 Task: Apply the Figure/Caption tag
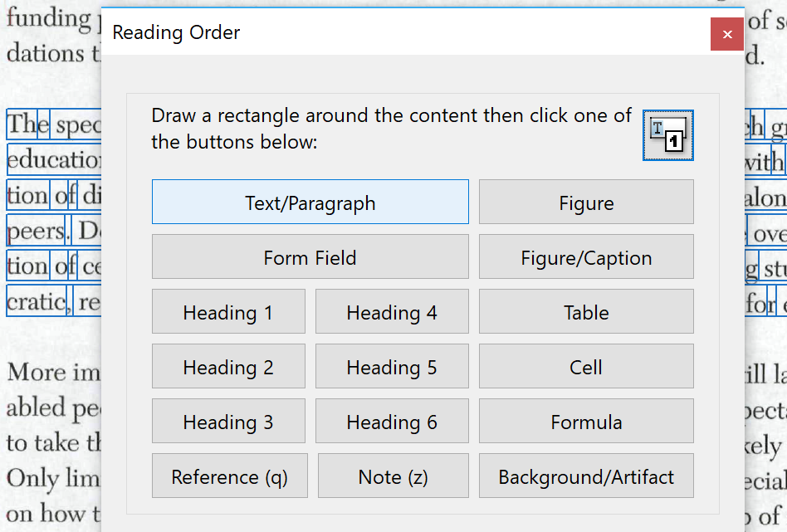[586, 256]
